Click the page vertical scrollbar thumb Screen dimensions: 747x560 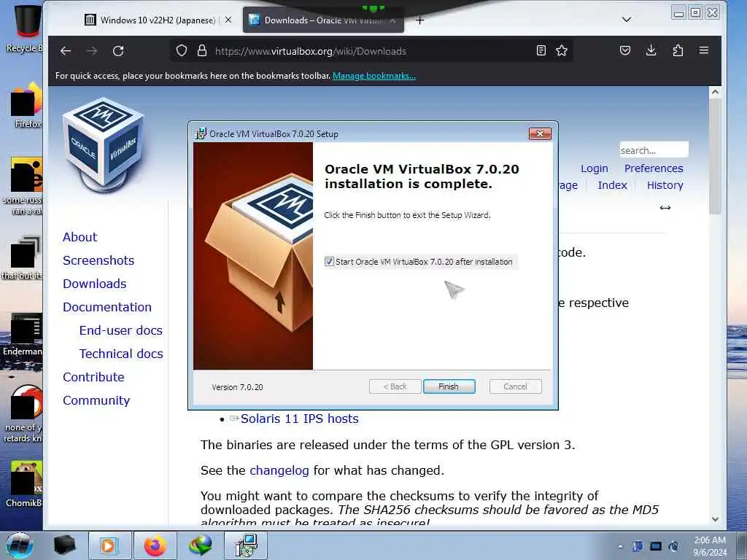point(715,157)
